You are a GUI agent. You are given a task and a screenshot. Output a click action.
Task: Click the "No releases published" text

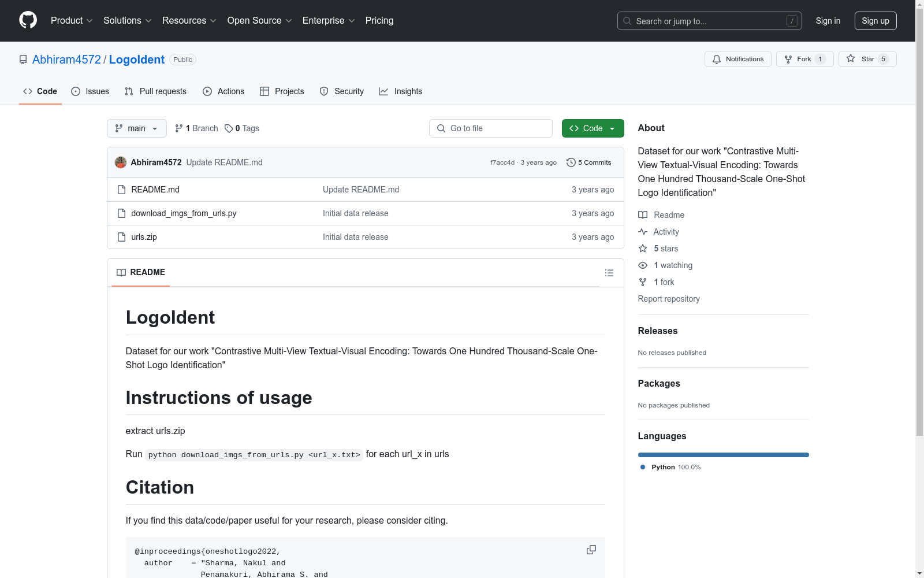tap(672, 353)
